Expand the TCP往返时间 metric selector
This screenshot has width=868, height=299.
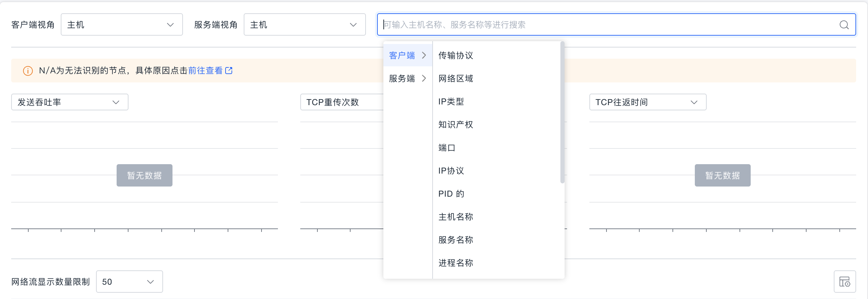click(x=647, y=102)
